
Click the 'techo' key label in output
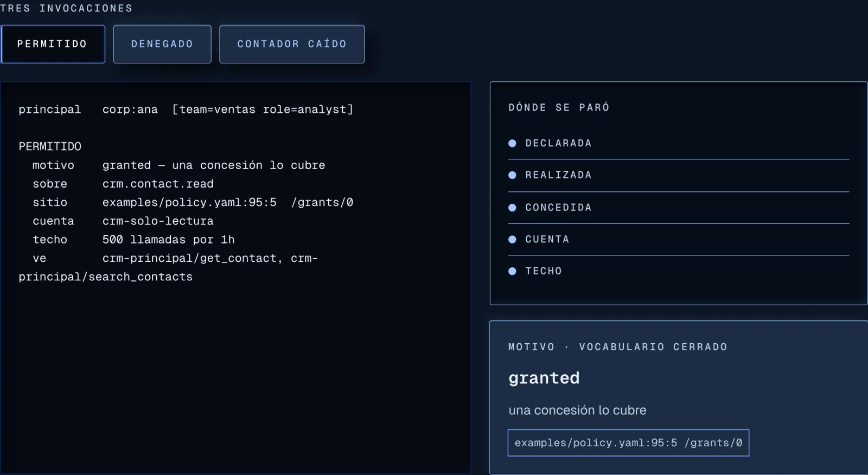click(50, 240)
